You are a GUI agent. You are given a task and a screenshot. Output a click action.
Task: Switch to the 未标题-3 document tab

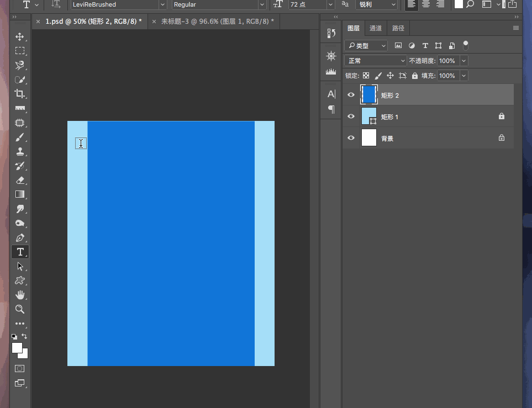217,22
